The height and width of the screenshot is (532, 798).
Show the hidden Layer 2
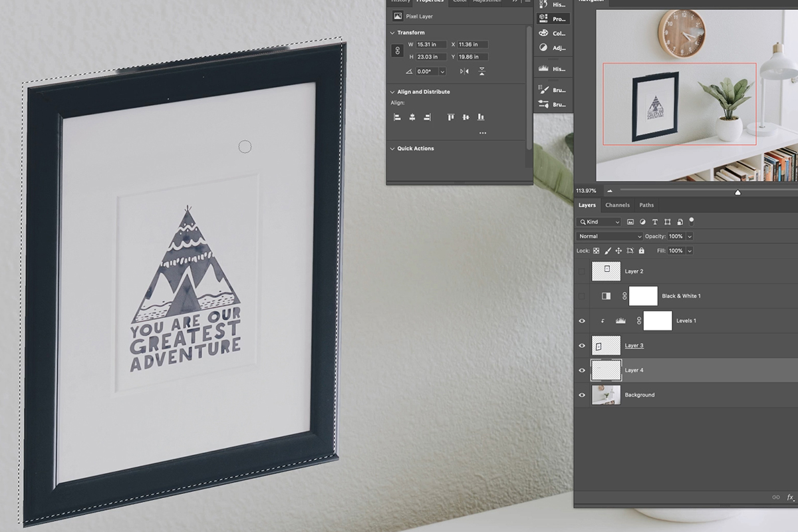pyautogui.click(x=582, y=271)
